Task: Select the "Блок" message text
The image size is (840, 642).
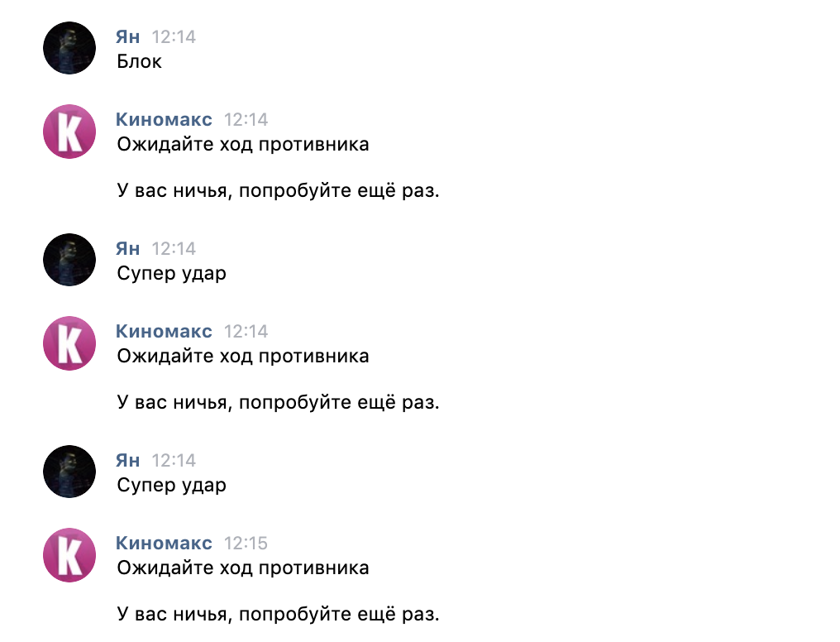Action: tap(140, 62)
